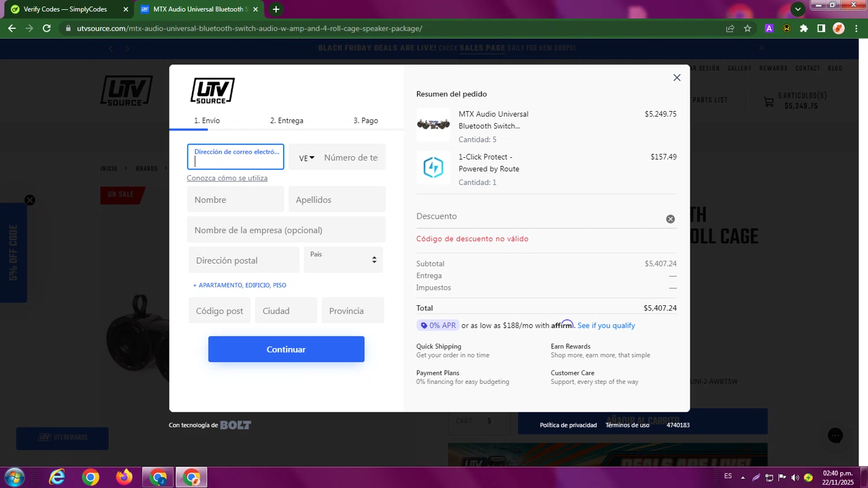Switch to the 2. Entrega step tab
Image resolution: width=868 pixels, height=488 pixels.
click(286, 120)
